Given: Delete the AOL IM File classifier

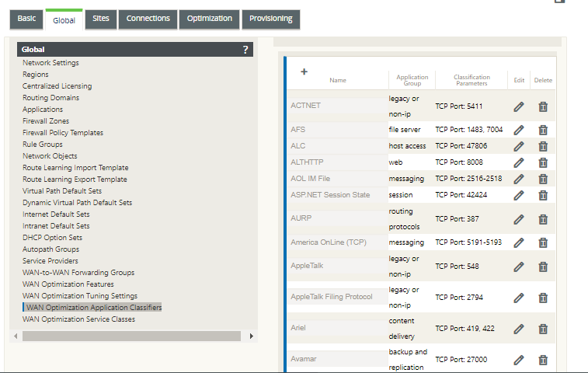Looking at the screenshot, I should coord(543,179).
